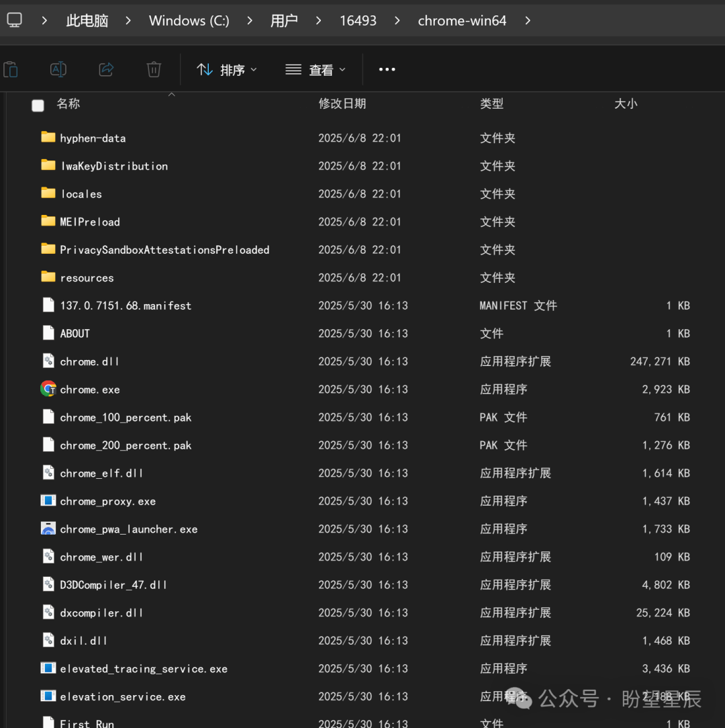
Task: Select the PrivacySandboxAttestationsPreloaded folder icon
Action: (x=48, y=249)
